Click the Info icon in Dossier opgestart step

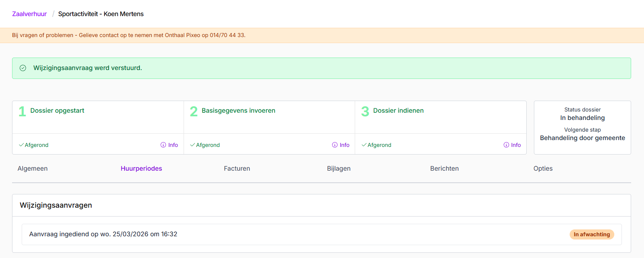point(163,145)
